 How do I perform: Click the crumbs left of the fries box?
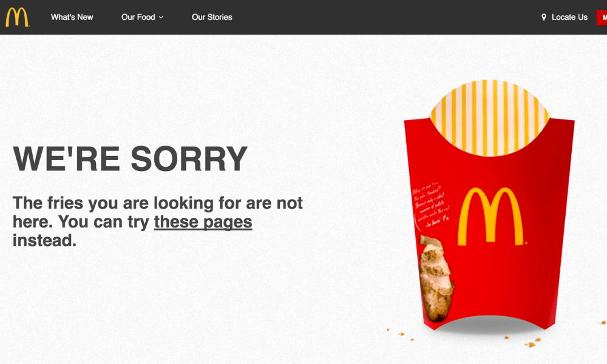click(401, 334)
